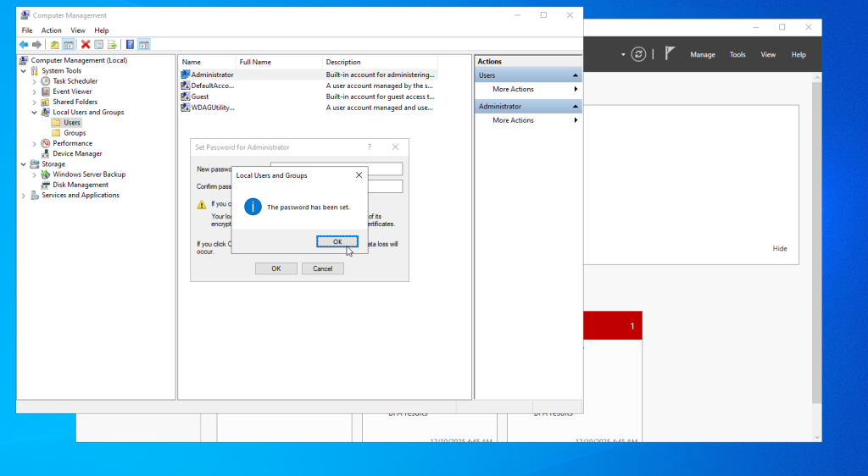Click the Device Manager icon in tree

(x=46, y=153)
